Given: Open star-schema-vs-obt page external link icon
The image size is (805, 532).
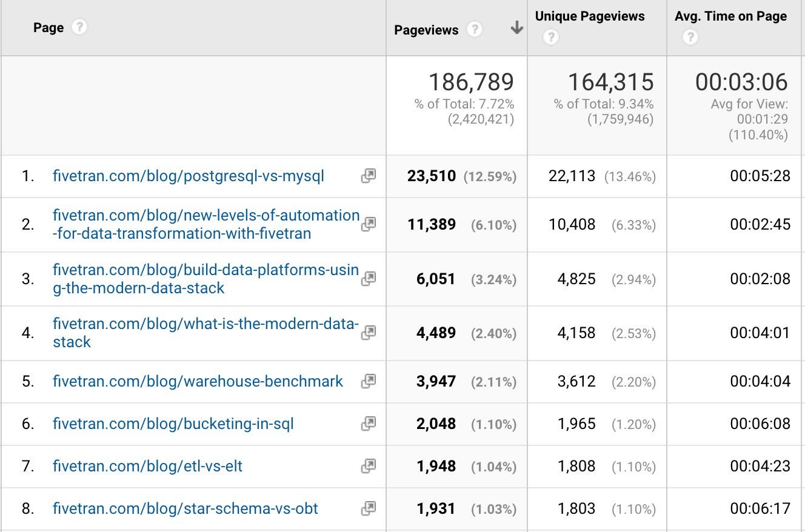Looking at the screenshot, I should pos(368,508).
